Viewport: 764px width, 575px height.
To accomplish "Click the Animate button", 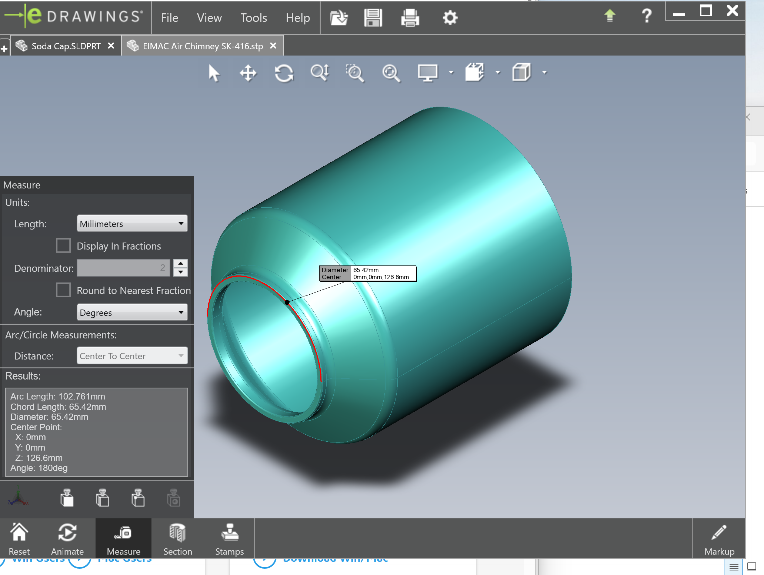I will (x=67, y=538).
